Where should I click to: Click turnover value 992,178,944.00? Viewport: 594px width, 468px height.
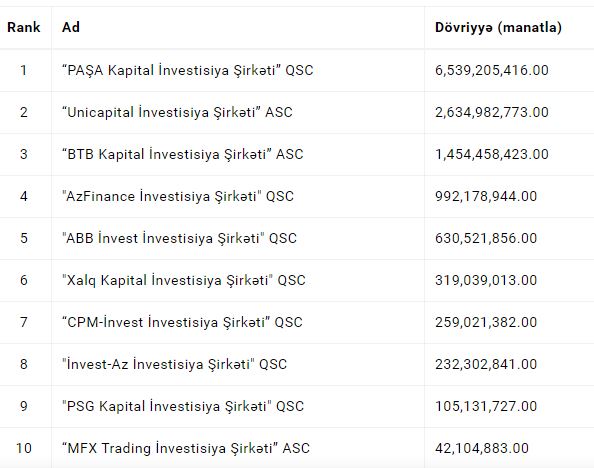click(486, 196)
